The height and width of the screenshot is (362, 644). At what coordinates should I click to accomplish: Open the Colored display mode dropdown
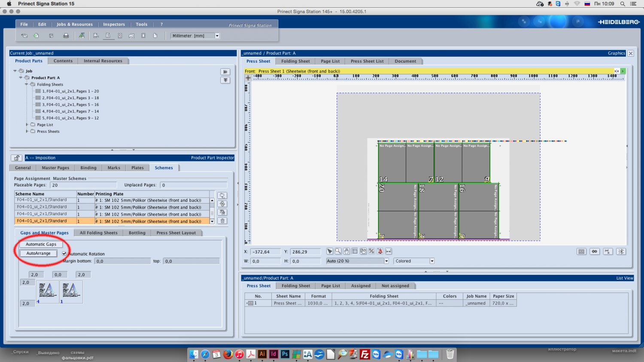tap(432, 261)
